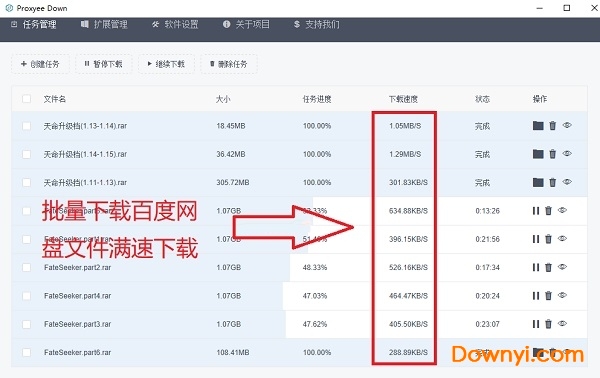The width and height of the screenshot is (600, 378).
Task: Delete the 天命升级档(1.13-1.14).rar task
Action: point(553,125)
